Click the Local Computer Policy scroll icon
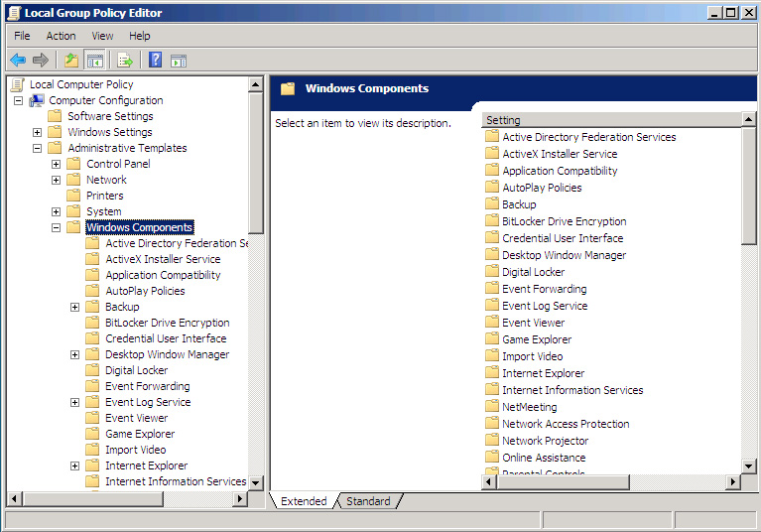761x532 pixels. point(18,85)
